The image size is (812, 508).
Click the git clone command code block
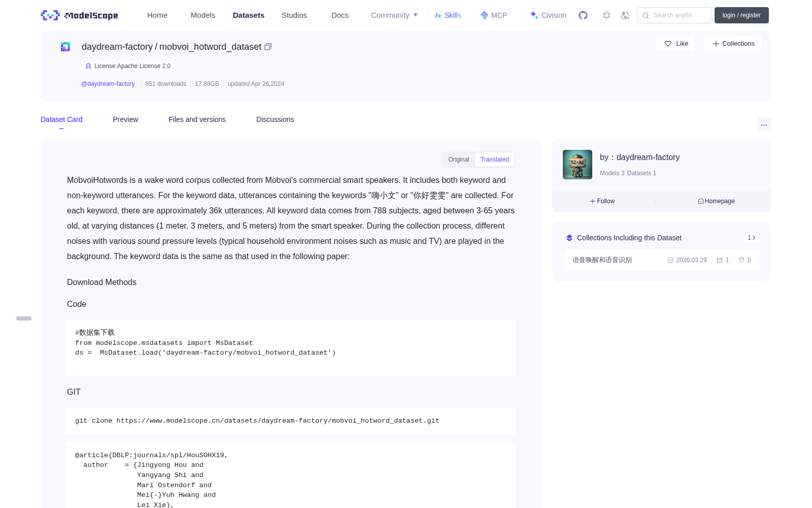(291, 421)
